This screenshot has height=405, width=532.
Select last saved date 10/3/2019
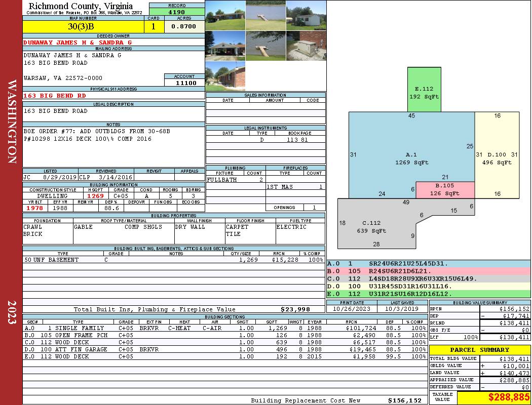(402, 309)
